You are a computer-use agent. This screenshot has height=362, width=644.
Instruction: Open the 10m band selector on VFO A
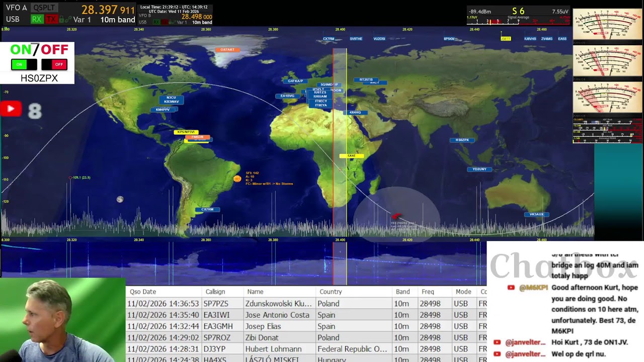[117, 20]
